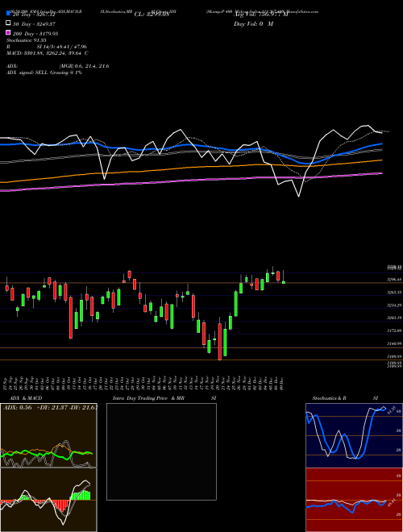403x532 pixels.
Task: Click the ADX indicator line chart panel
Action: (x=48, y=435)
